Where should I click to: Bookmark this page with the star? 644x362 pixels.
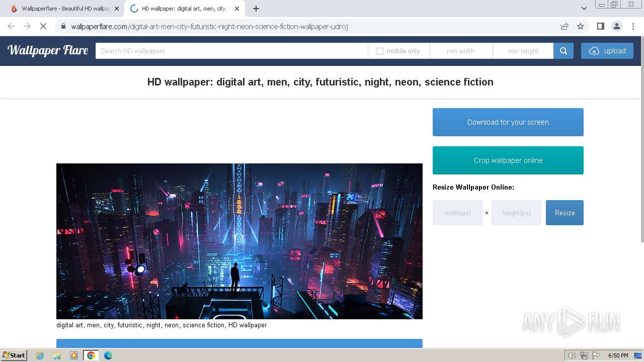coord(581,26)
